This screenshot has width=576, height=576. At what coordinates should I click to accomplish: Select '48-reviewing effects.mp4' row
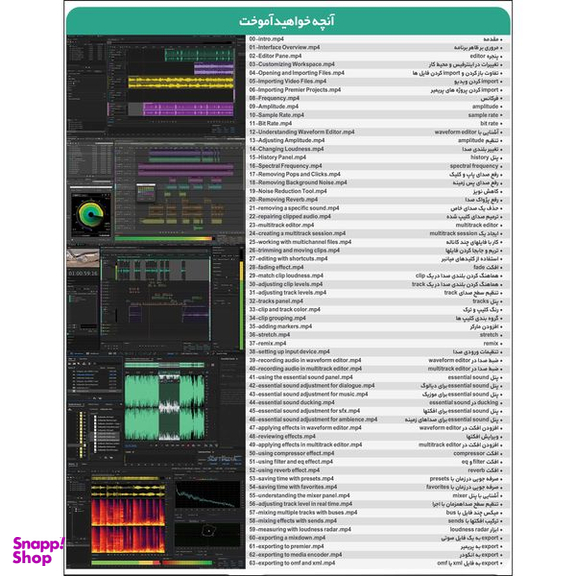coord(378,436)
